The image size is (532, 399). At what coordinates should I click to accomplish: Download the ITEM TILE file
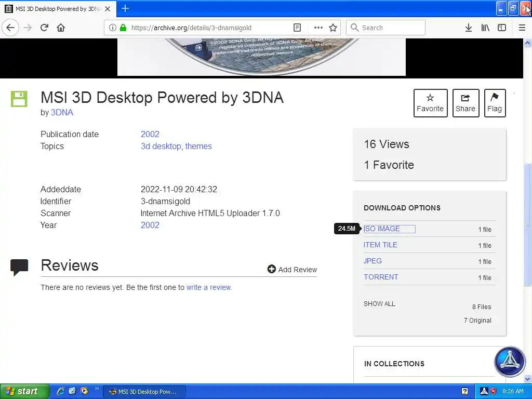380,245
